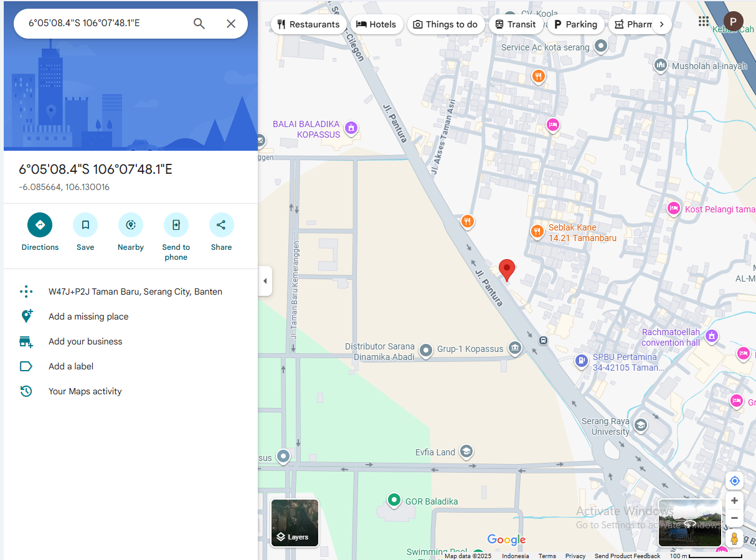The image size is (756, 560).
Task: Search Nearby places icon
Action: [131, 225]
